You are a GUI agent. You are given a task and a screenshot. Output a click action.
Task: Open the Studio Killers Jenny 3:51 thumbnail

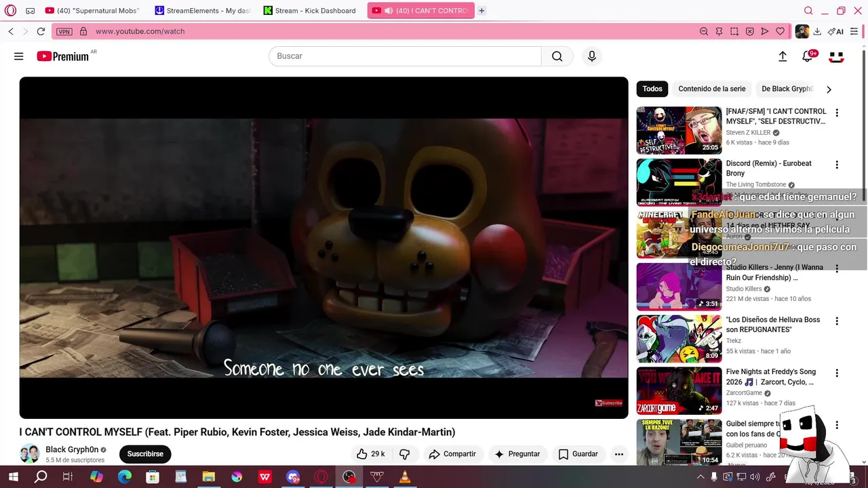coord(679,287)
